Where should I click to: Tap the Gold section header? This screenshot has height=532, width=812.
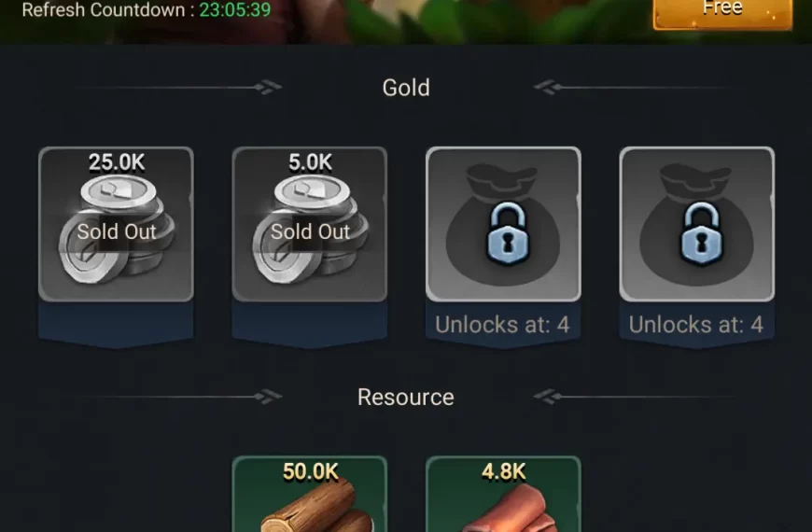click(x=406, y=88)
